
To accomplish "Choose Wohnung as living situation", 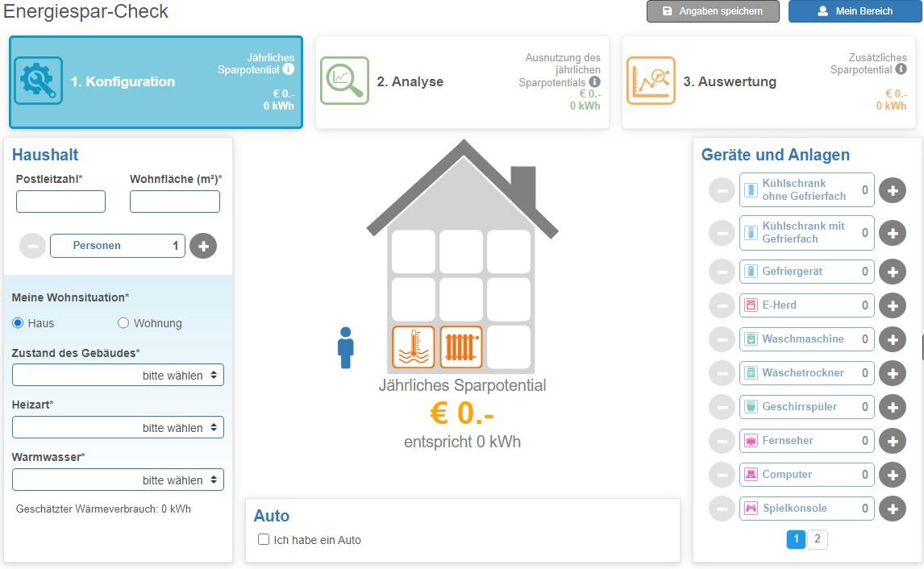I will 123,323.
